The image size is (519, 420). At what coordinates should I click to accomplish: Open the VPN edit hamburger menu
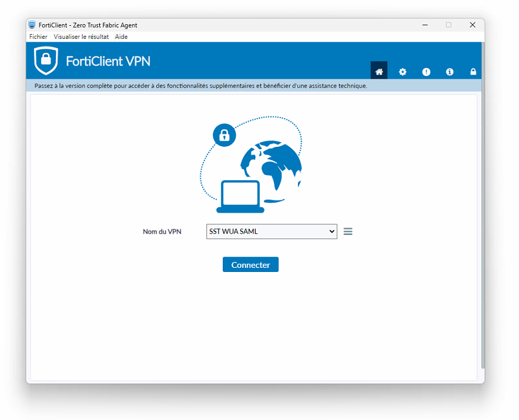[x=348, y=231]
